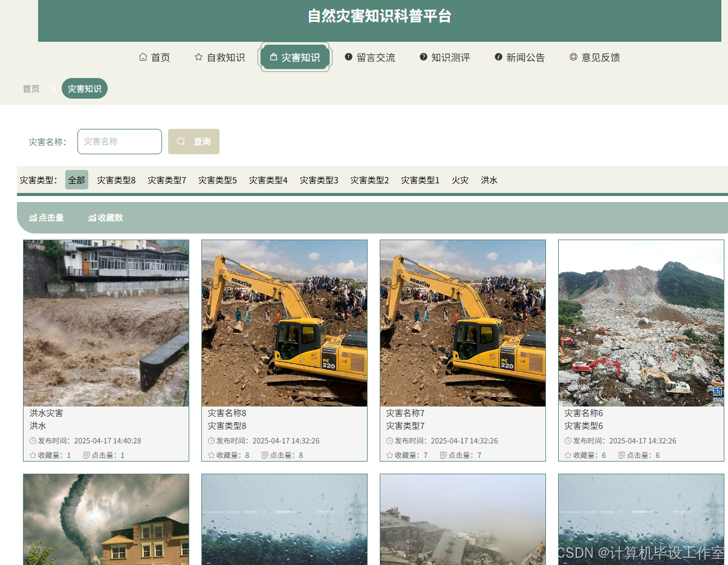
Task: Click the home icon beside 首页
Action: tap(143, 57)
